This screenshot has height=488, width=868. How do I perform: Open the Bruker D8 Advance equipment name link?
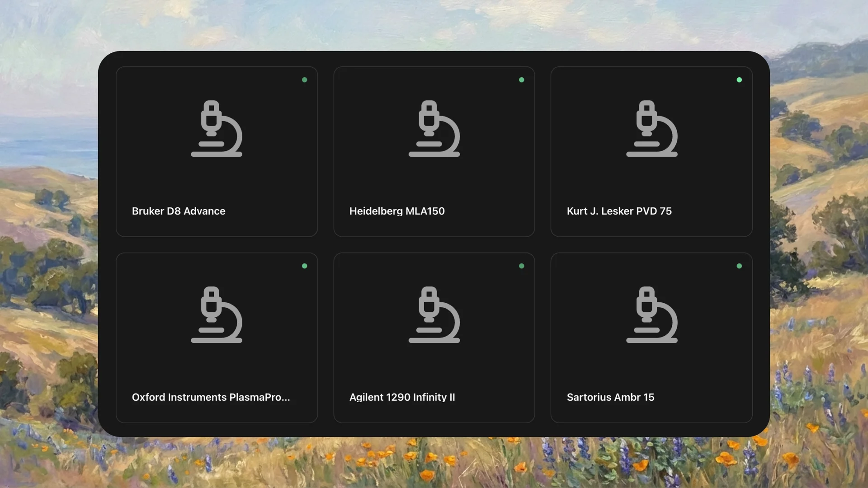(179, 211)
